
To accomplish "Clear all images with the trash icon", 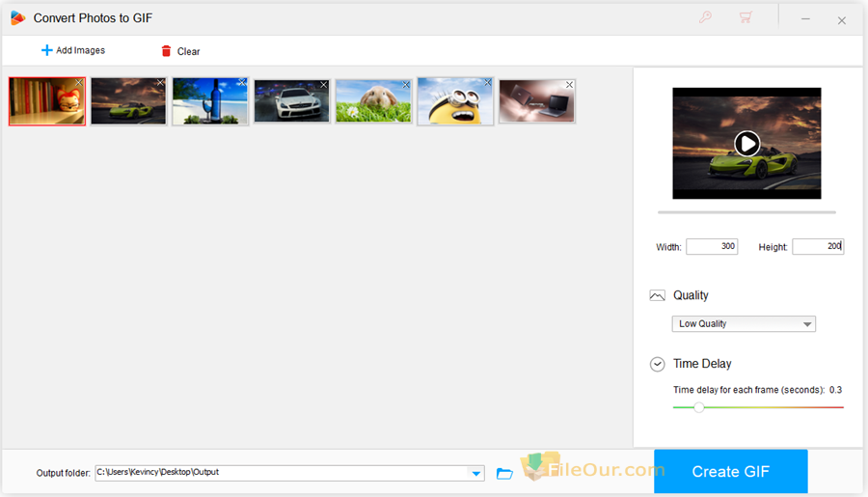I will click(x=166, y=51).
